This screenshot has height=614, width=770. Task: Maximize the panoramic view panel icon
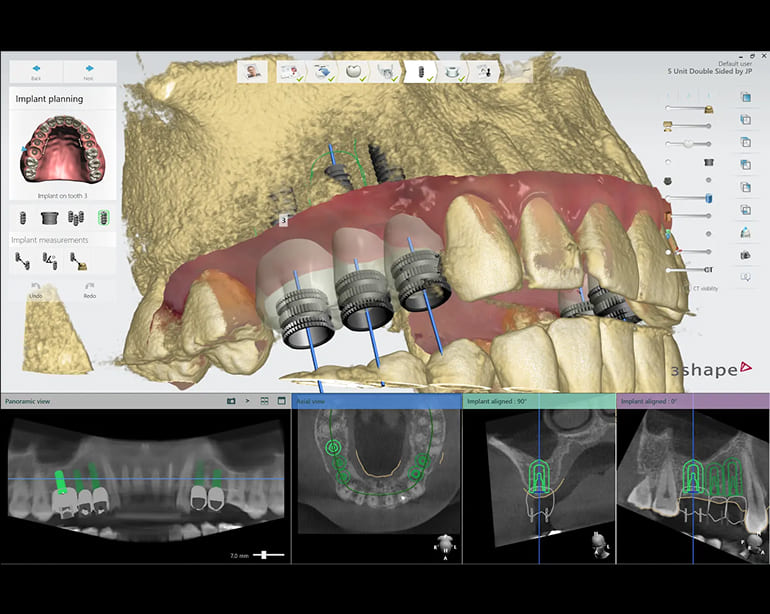[x=281, y=401]
